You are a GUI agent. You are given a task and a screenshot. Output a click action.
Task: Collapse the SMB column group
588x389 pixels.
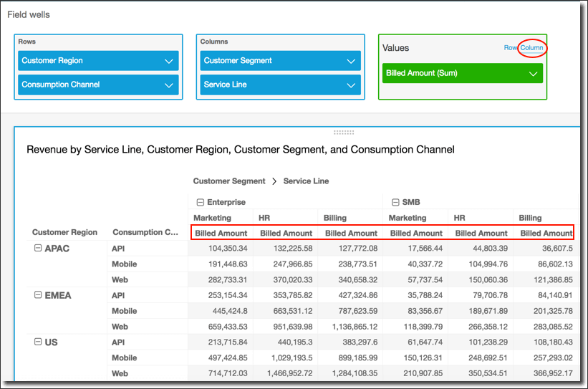[395, 203]
